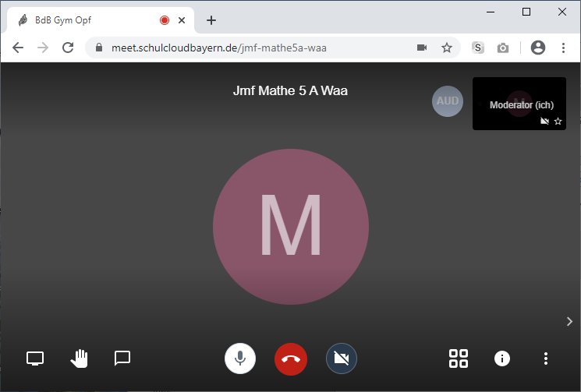This screenshot has height=392, width=581.
Task: Hang up the call with red button
Action: pos(291,359)
